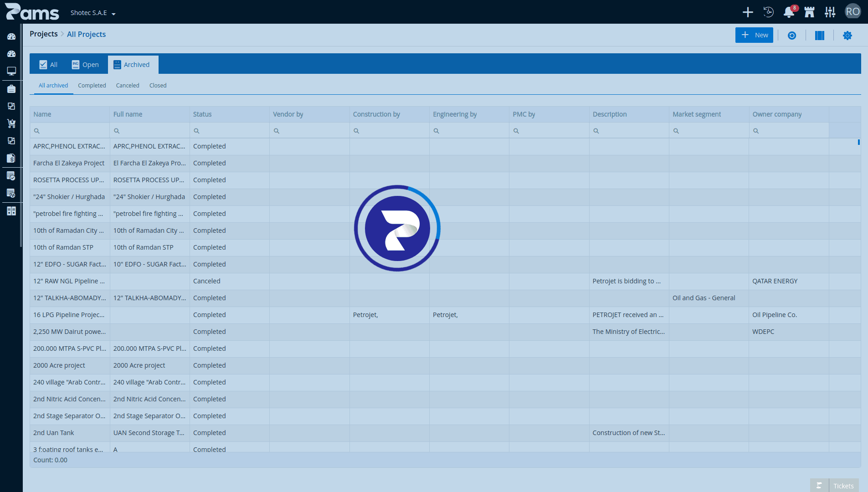Sort by the Description column header
Viewport: 868px width, 492px height.
(629, 114)
